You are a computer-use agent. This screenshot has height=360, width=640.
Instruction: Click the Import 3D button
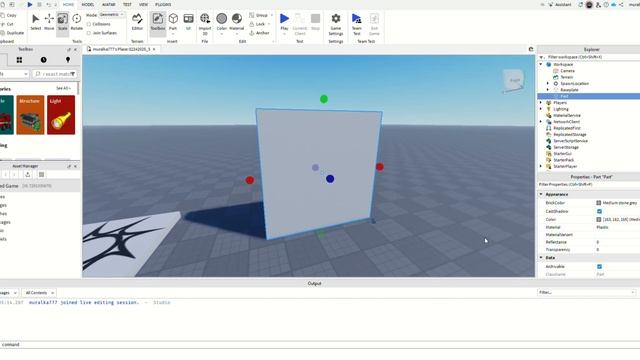(x=205, y=23)
